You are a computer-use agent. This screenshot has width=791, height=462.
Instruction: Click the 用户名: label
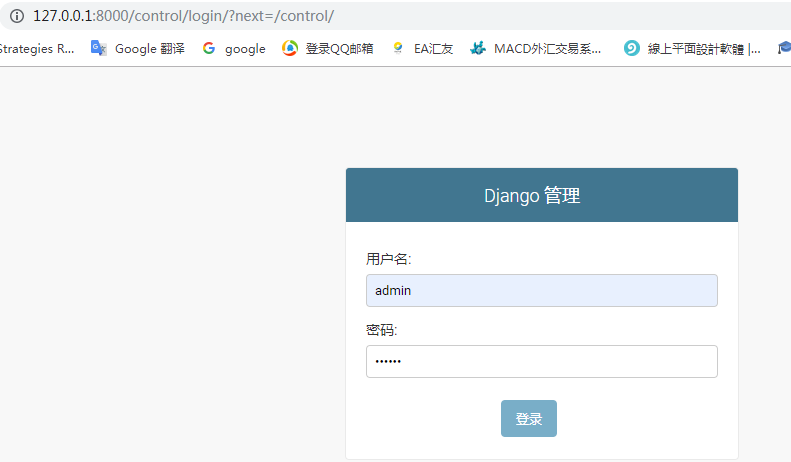coord(388,259)
